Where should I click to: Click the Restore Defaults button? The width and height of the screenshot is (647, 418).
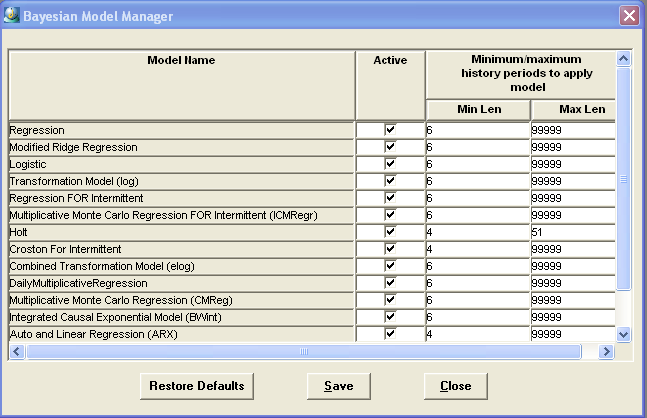click(x=197, y=386)
